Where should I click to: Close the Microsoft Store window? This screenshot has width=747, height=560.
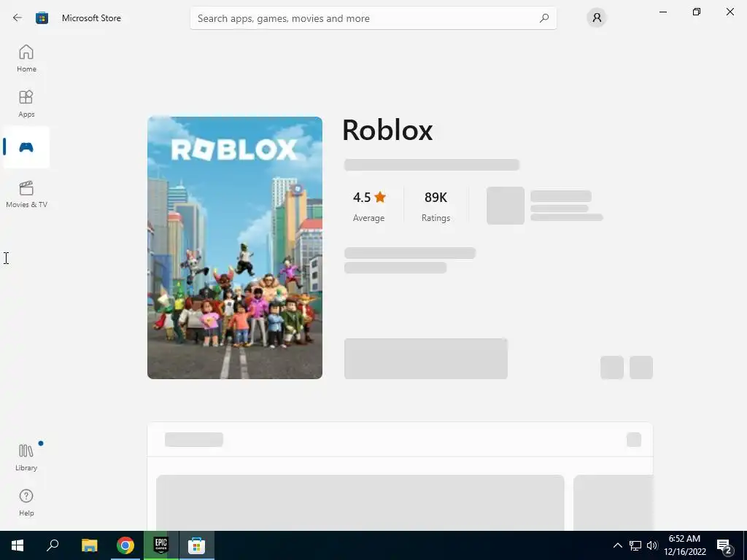click(x=729, y=12)
